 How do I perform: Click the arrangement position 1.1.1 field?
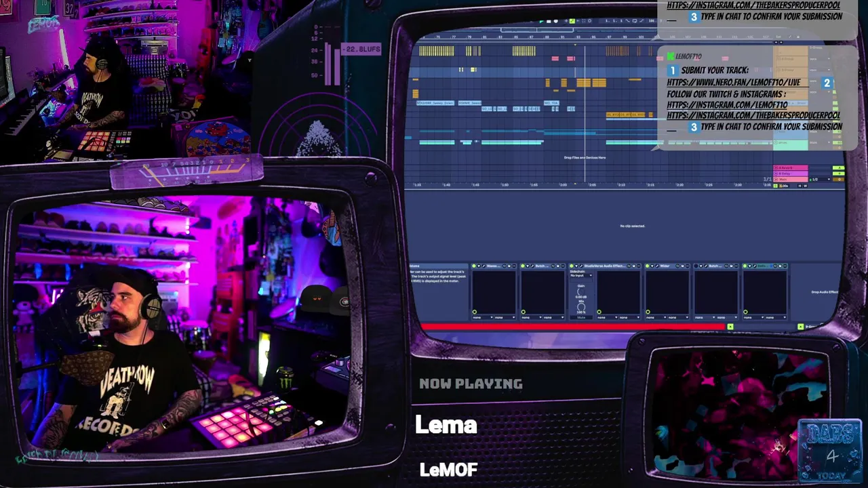613,21
